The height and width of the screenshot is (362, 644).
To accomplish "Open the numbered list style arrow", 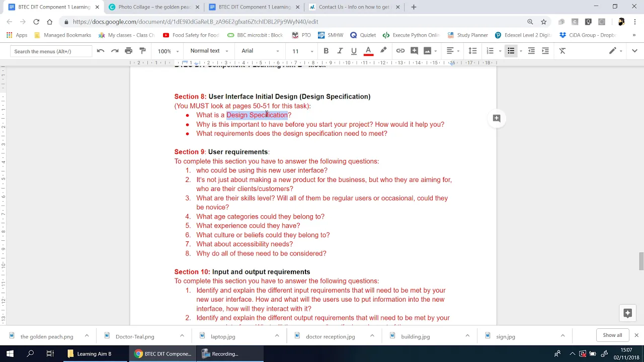I will (x=500, y=51).
